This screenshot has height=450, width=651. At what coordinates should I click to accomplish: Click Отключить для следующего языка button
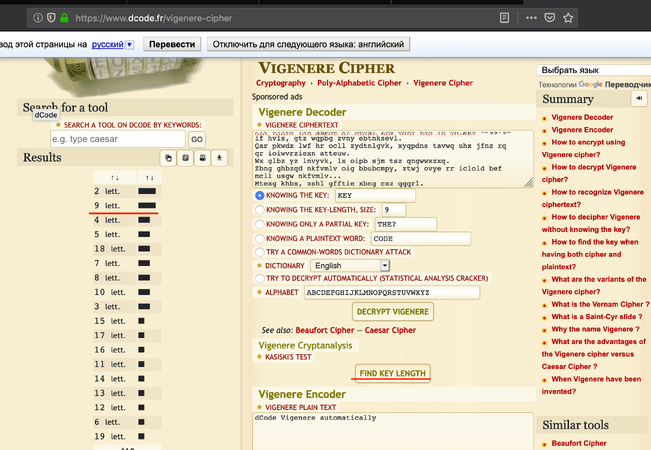[308, 44]
